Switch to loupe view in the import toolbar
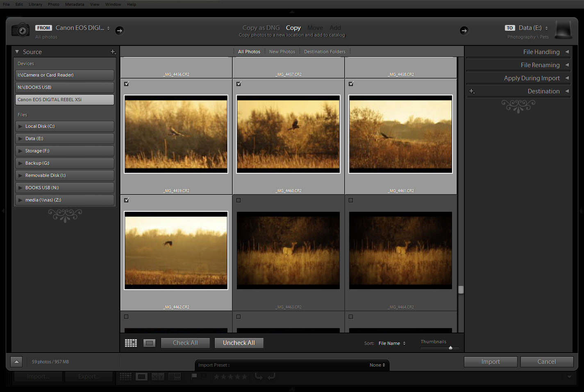Viewport: 584px width, 392px height. (x=150, y=343)
